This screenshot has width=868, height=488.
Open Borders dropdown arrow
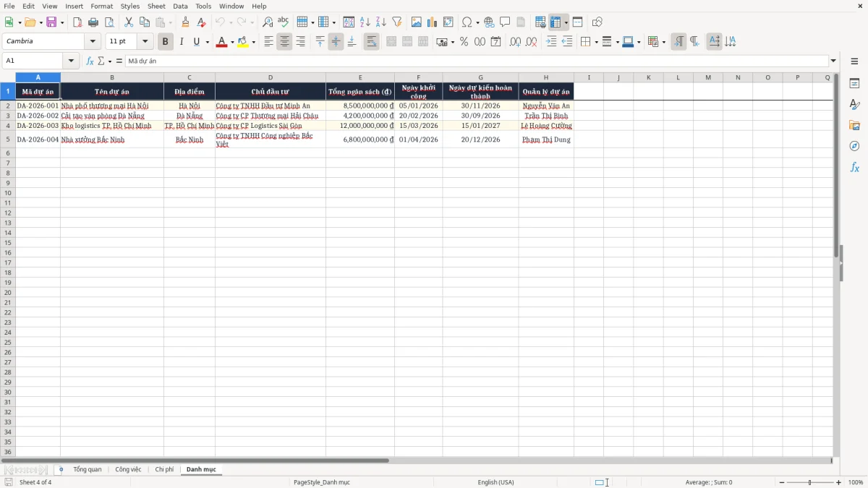tap(596, 42)
